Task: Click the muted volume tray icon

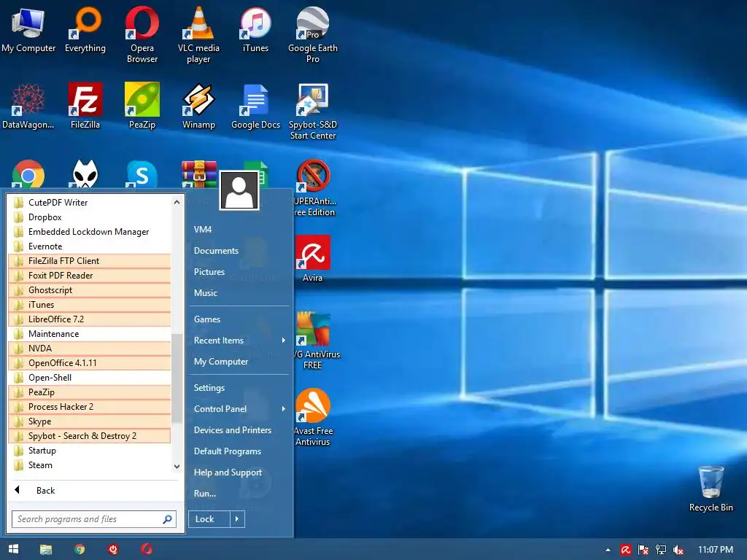Action: coord(678,550)
